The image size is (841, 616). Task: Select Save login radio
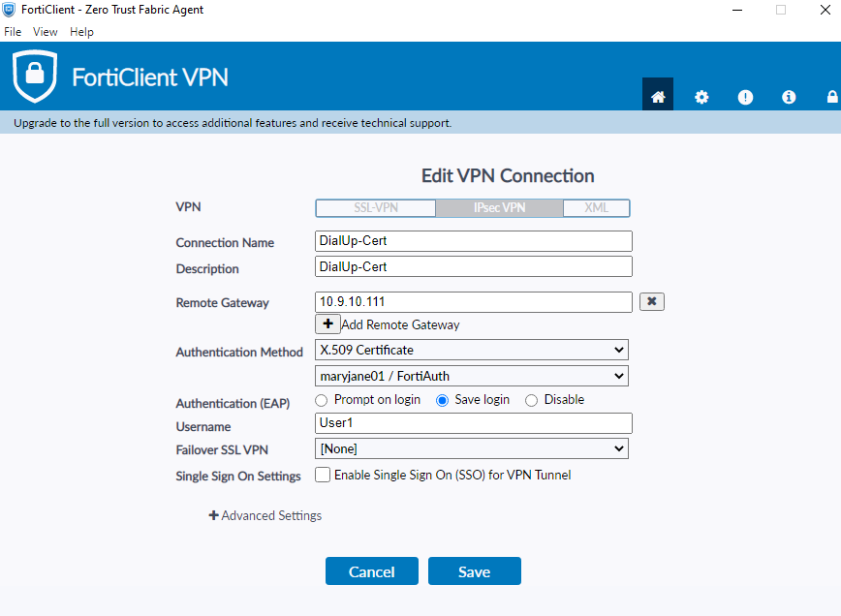(x=442, y=400)
